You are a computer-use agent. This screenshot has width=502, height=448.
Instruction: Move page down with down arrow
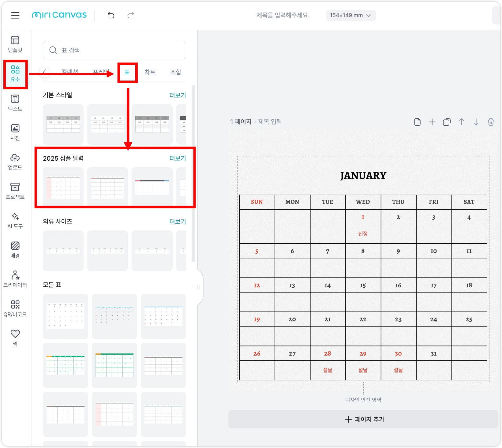pos(476,122)
